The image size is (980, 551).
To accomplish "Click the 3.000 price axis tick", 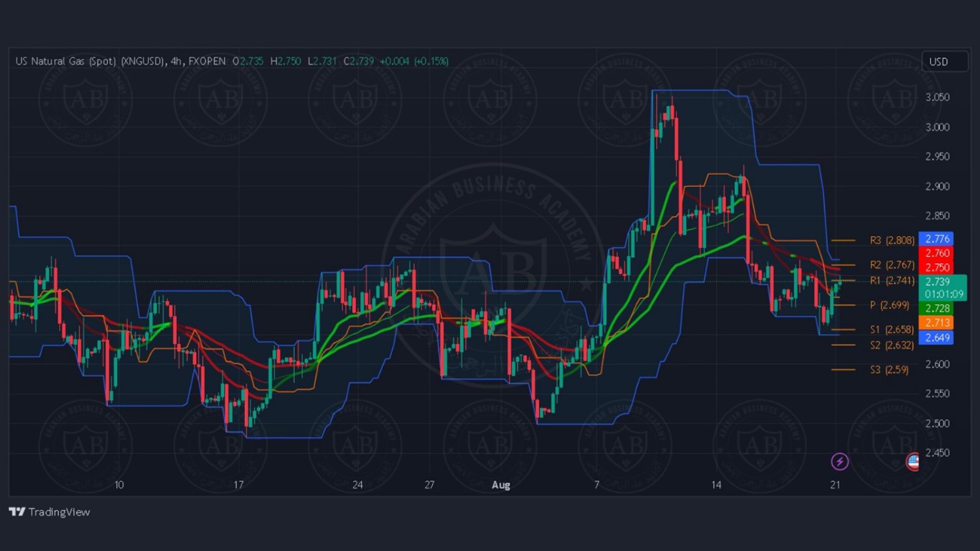I will point(938,127).
